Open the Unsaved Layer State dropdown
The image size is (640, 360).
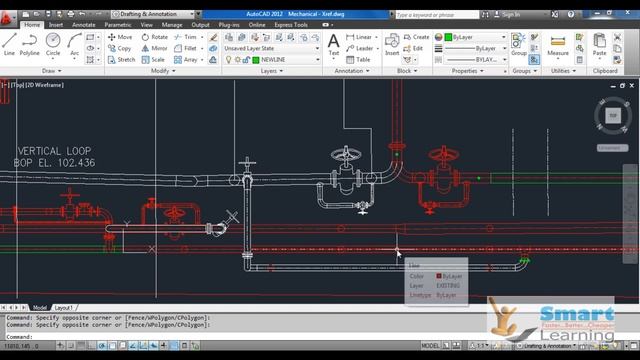tap(271, 48)
